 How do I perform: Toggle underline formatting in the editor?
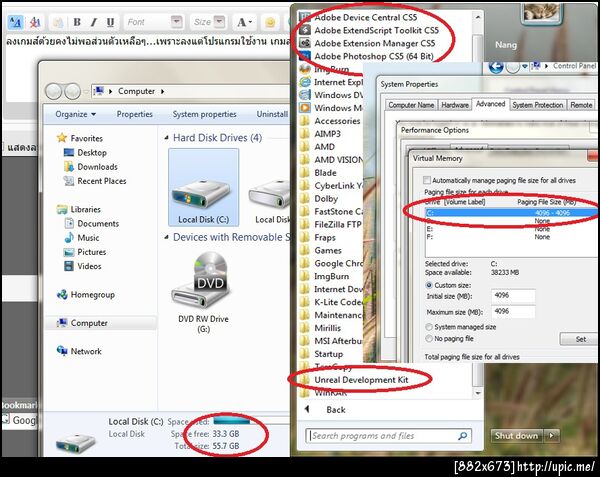(x=111, y=22)
